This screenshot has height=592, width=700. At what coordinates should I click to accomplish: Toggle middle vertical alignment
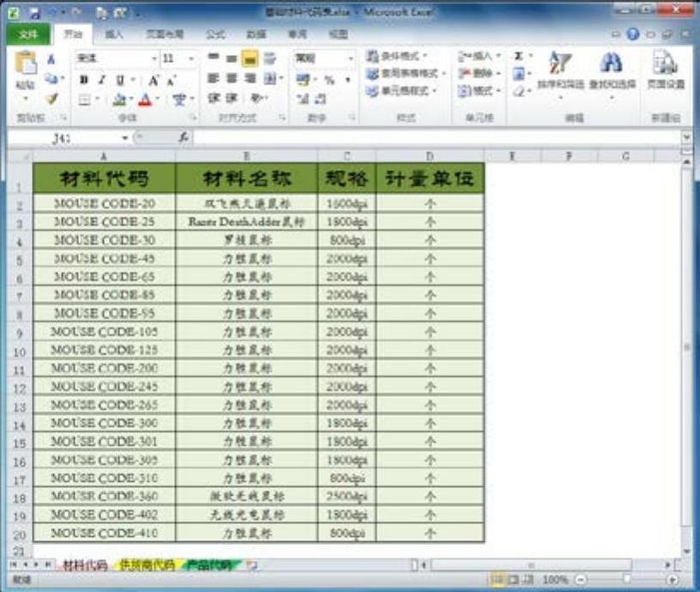point(231,58)
